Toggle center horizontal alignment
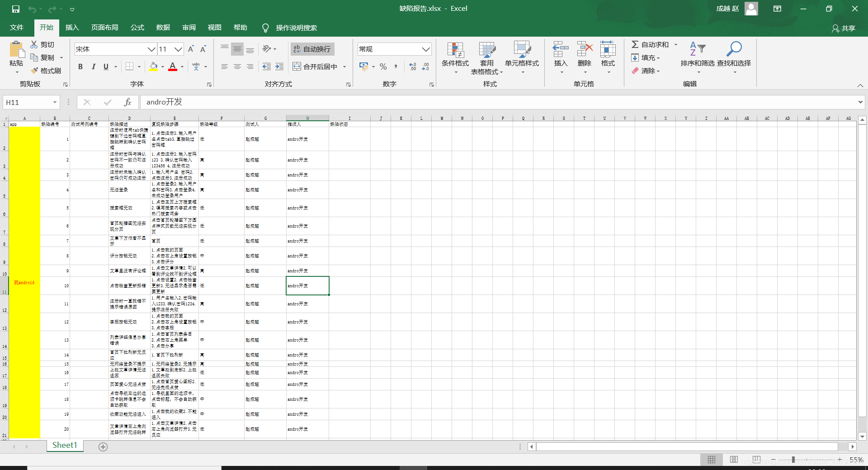Image resolution: width=868 pixels, height=470 pixels. (237, 66)
